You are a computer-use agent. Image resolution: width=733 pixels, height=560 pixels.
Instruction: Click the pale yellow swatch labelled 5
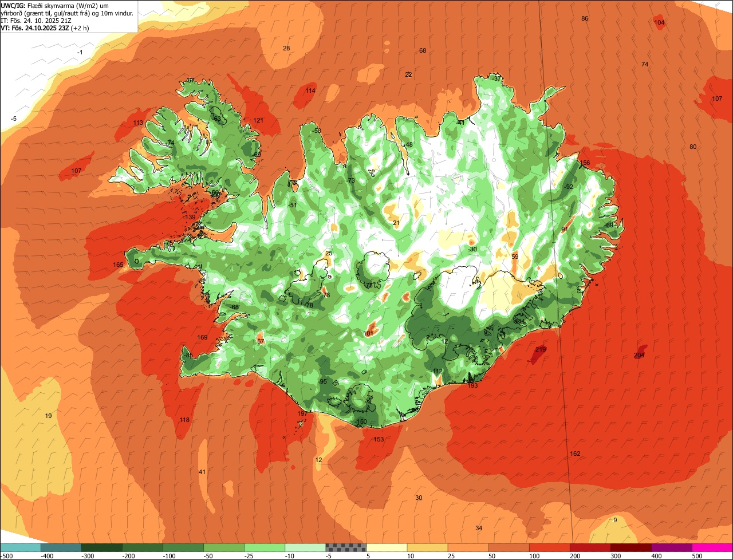coord(387,548)
